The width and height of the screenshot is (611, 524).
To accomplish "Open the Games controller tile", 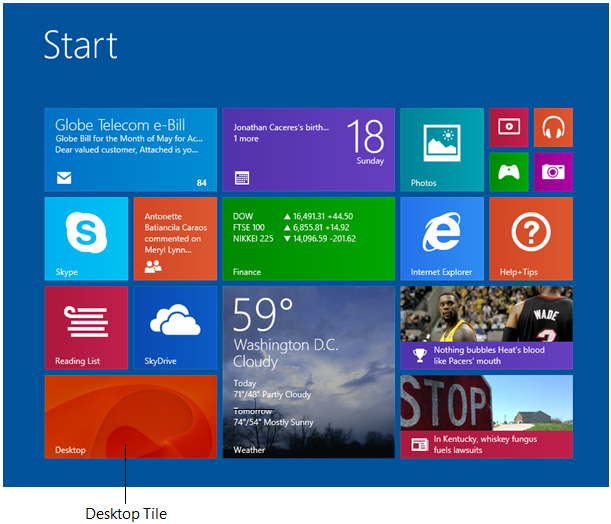I will point(509,172).
